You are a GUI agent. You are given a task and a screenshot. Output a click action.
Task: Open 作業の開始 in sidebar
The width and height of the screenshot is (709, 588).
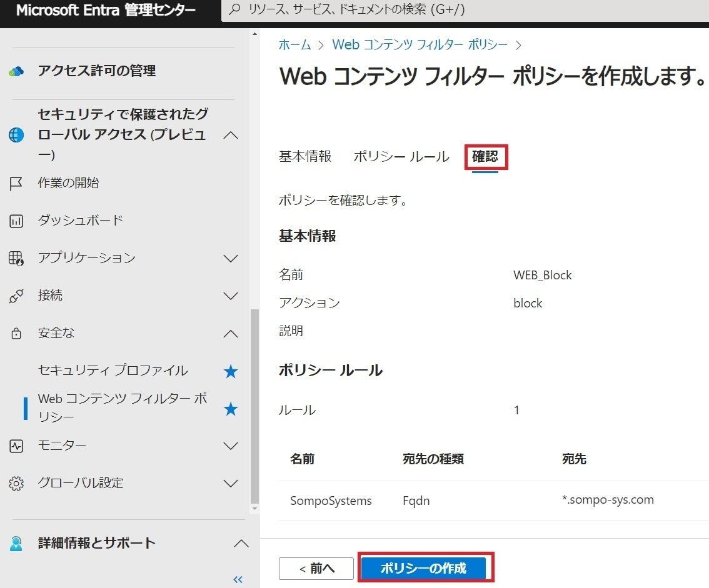[68, 182]
